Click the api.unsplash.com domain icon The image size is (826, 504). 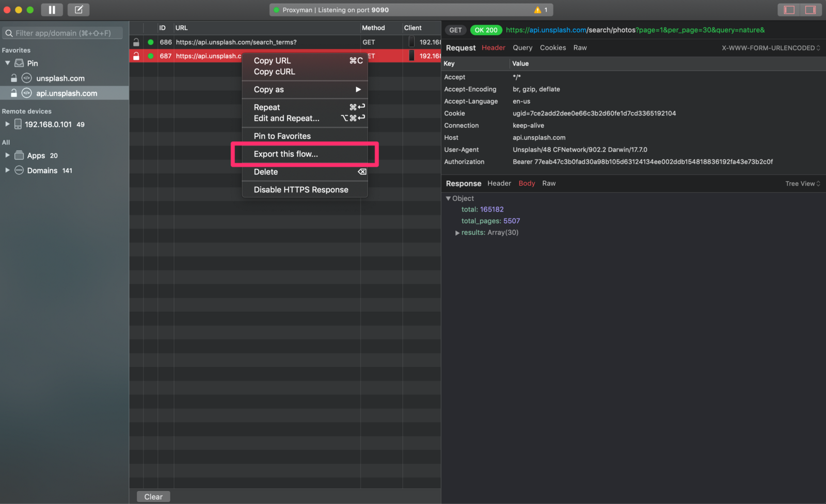coord(26,93)
